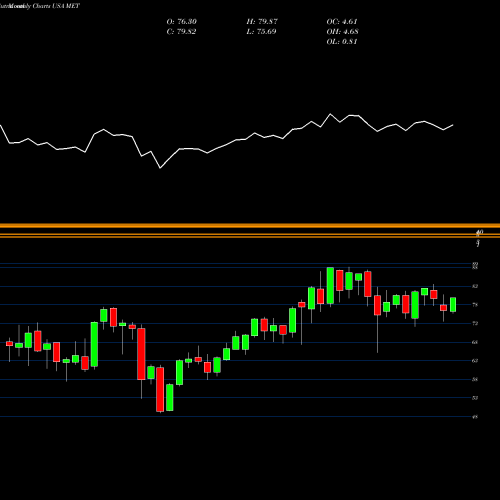Select the 63 price axis label
Viewport: 500px width, 500px height.
point(475,361)
